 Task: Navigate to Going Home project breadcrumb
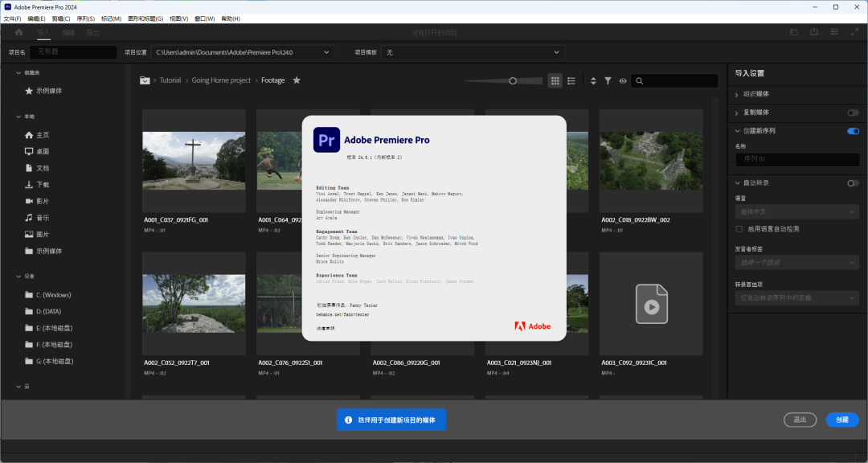[x=222, y=80]
